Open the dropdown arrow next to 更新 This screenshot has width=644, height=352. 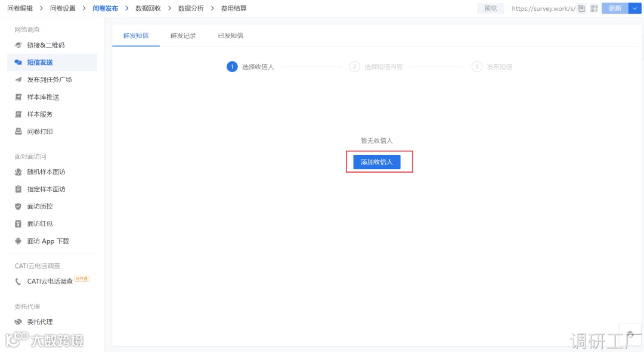pos(635,8)
